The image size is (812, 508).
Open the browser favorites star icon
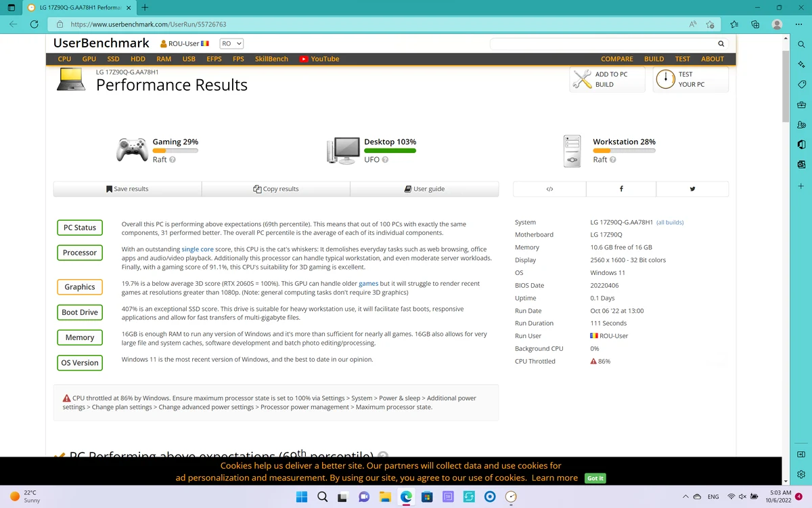click(x=734, y=24)
